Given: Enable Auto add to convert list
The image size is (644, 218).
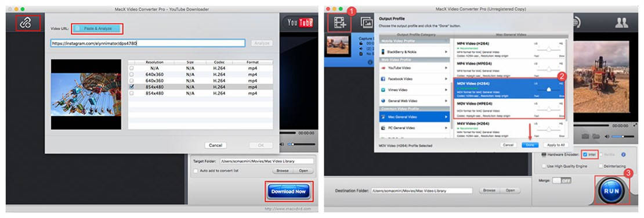Looking at the screenshot, I should tap(196, 171).
